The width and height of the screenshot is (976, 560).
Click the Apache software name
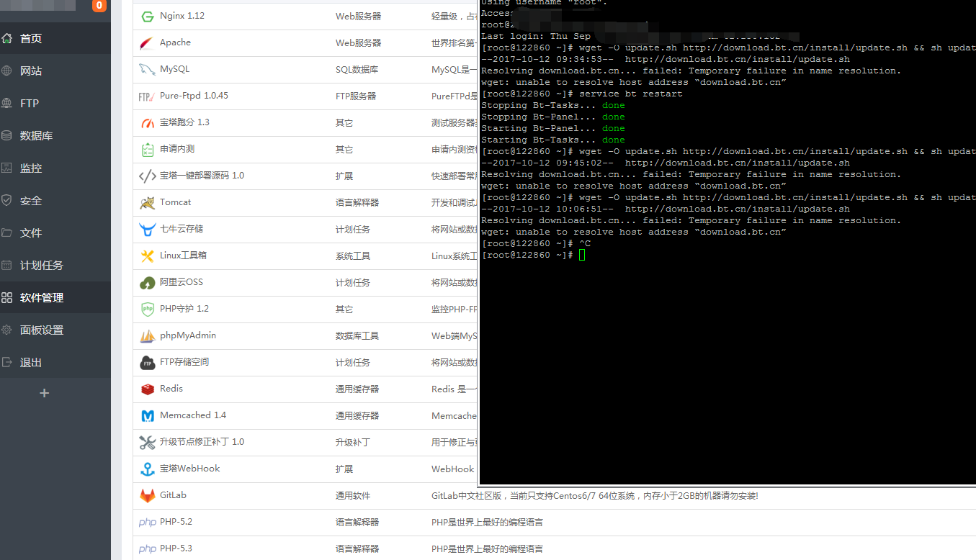tap(175, 42)
